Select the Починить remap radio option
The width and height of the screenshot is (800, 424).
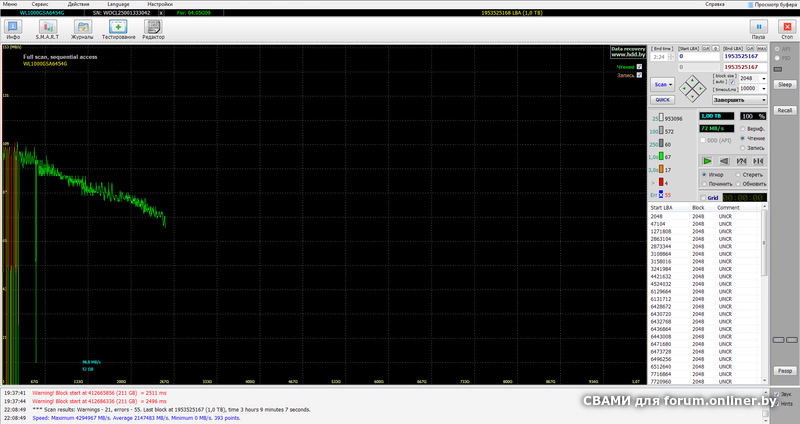[704, 184]
